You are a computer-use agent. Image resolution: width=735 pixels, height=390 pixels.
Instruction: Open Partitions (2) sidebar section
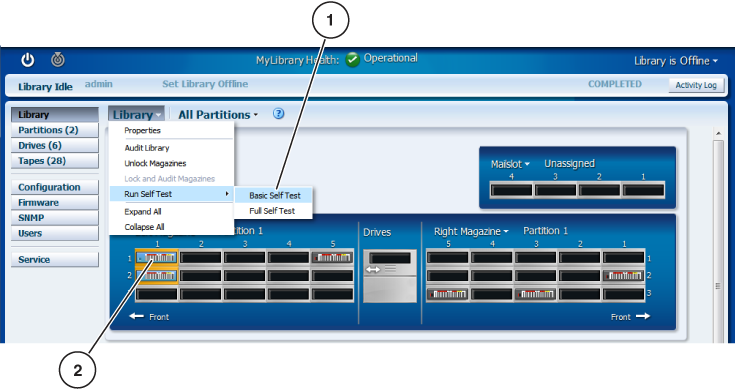pyautogui.click(x=55, y=130)
